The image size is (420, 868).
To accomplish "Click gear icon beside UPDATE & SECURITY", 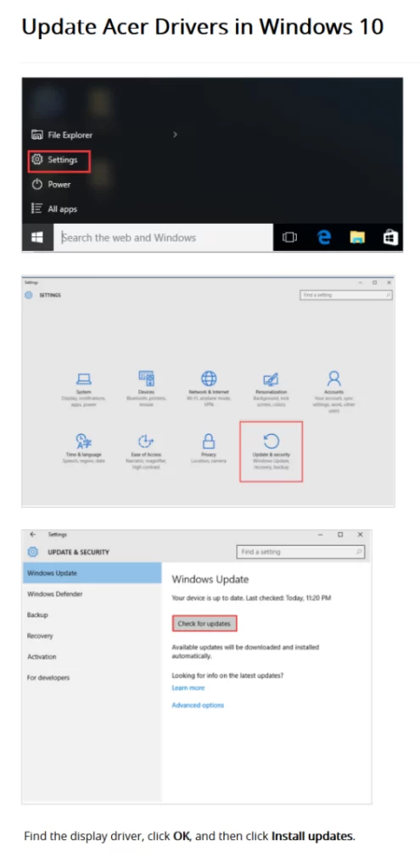I will coord(33,552).
